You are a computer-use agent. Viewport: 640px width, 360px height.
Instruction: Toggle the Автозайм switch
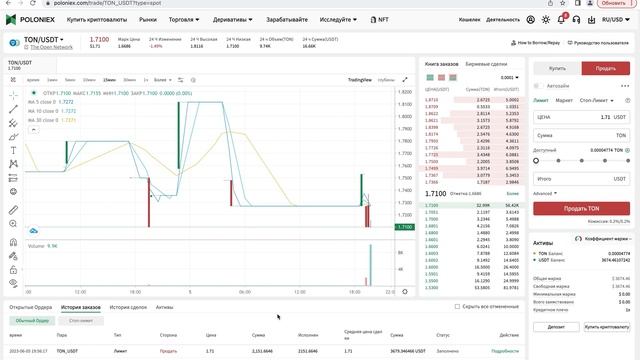538,86
